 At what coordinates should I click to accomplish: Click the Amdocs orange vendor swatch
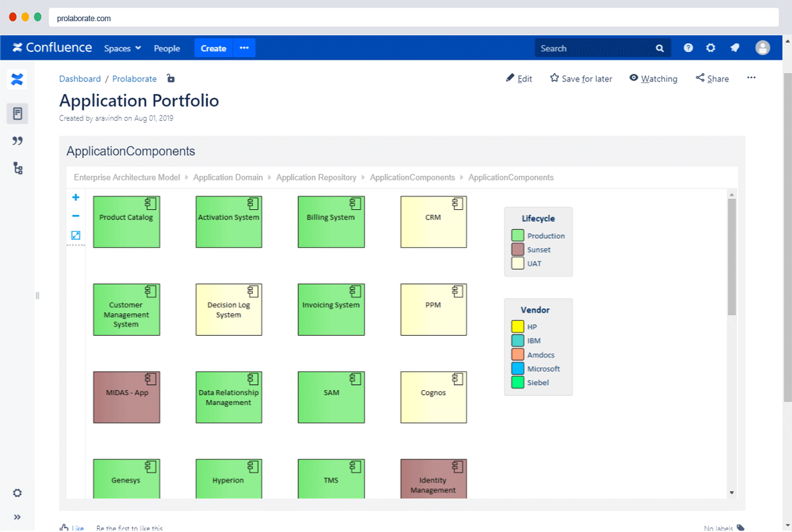[517, 355]
